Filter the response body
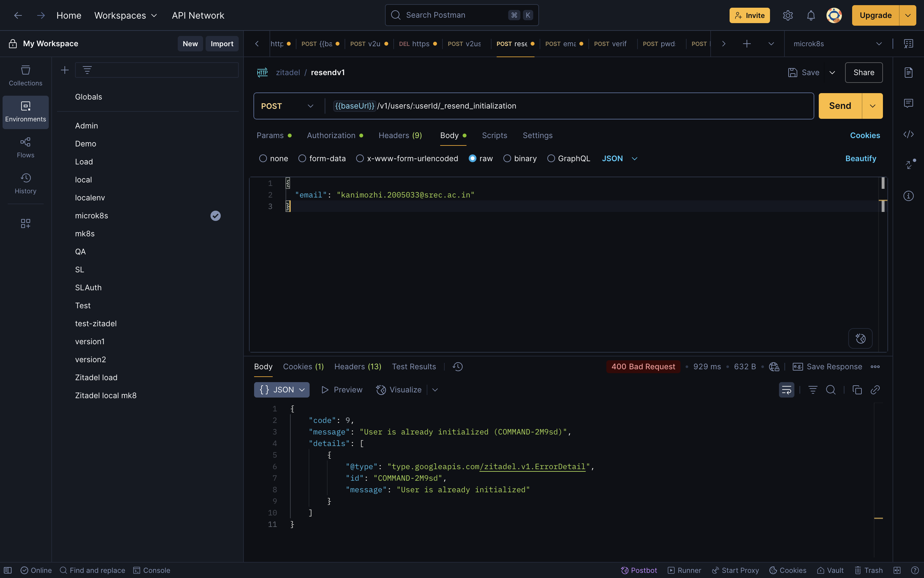The width and height of the screenshot is (924, 578). [812, 390]
